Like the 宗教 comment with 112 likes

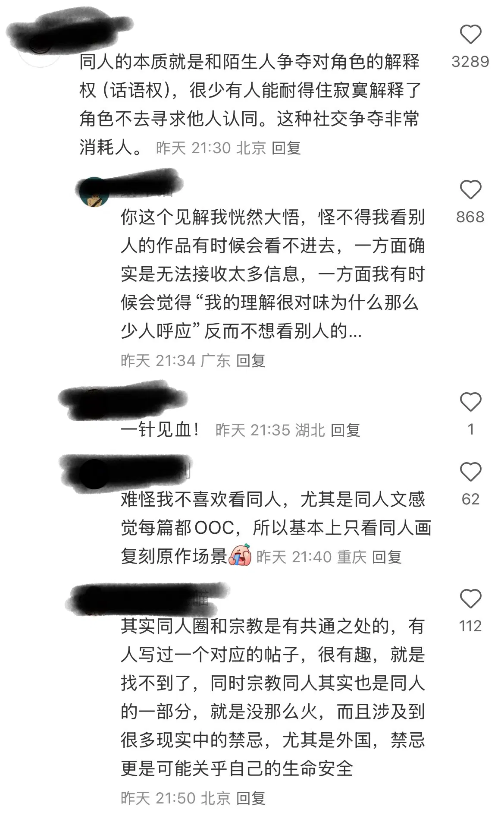[470, 599]
